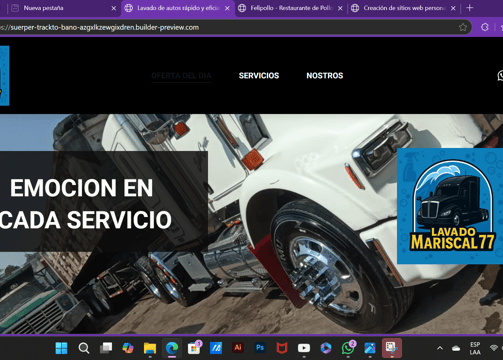The image size is (503, 360).
Task: Click the Microsoft Edge taskbar icon
Action: (x=172, y=348)
